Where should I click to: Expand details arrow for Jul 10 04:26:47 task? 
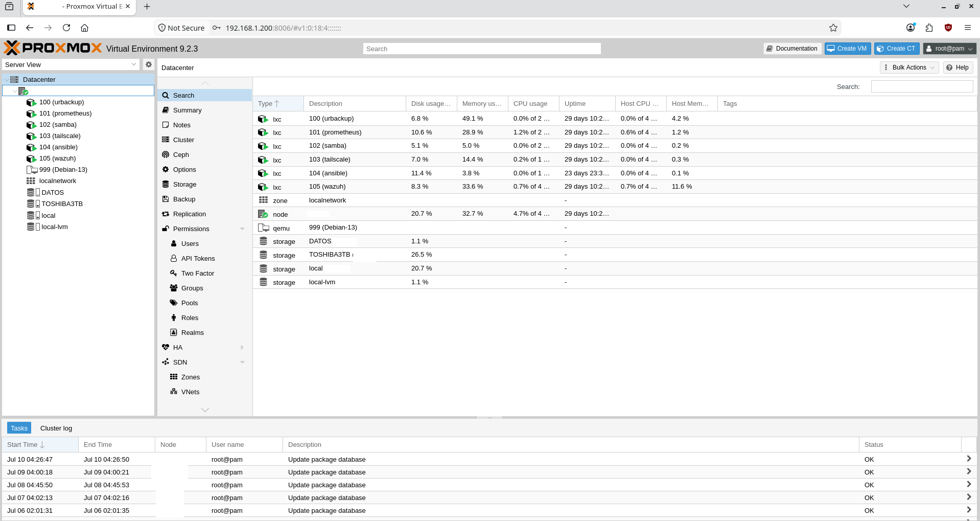click(x=968, y=459)
